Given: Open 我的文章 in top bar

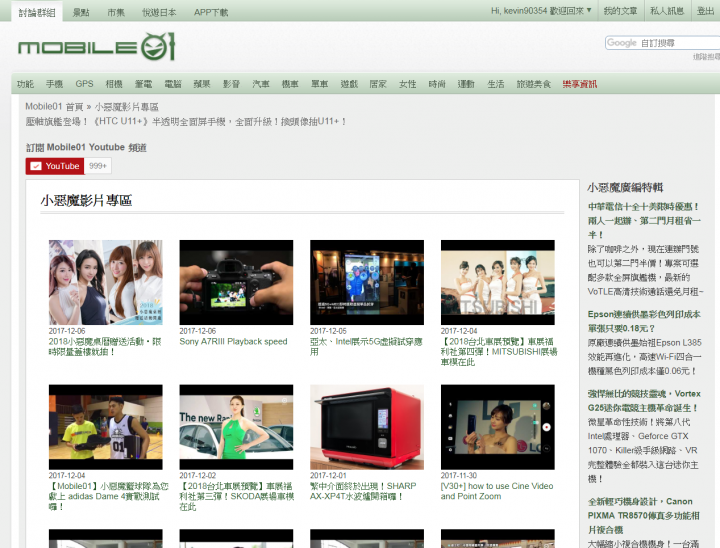Looking at the screenshot, I should [620, 11].
